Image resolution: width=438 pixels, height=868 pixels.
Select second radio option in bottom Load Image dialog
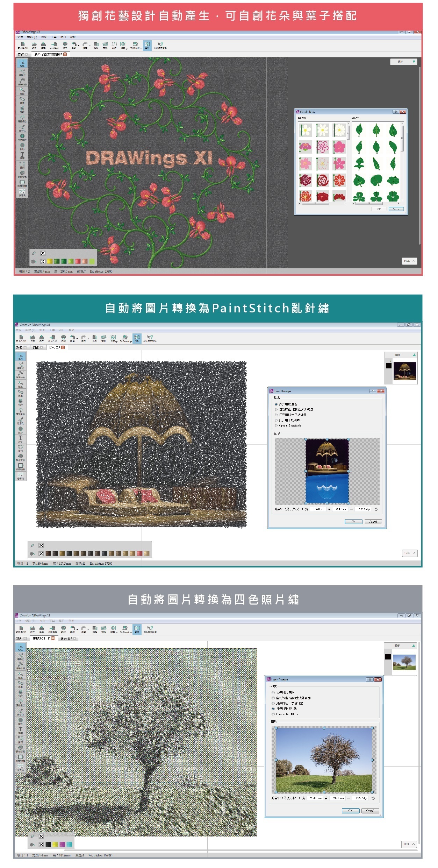(x=273, y=698)
